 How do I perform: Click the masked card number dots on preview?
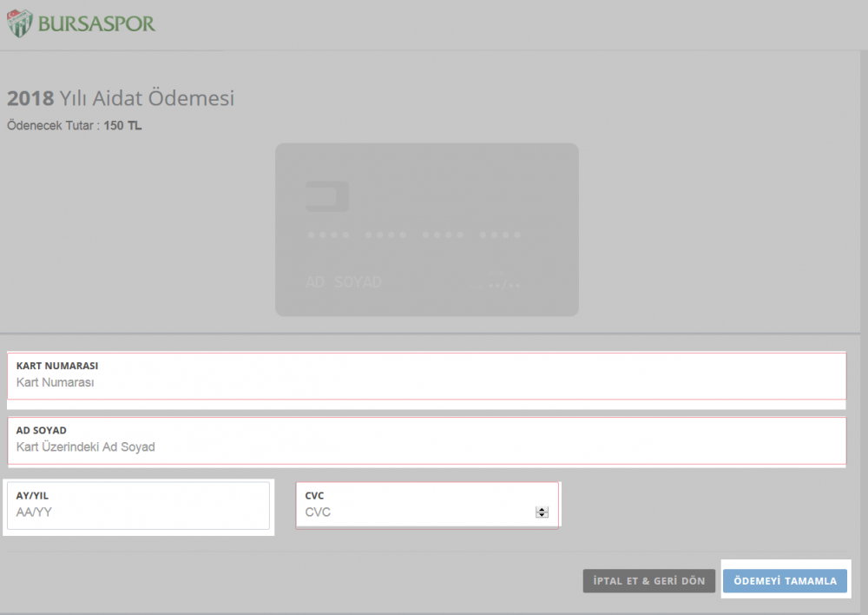pyautogui.click(x=413, y=235)
